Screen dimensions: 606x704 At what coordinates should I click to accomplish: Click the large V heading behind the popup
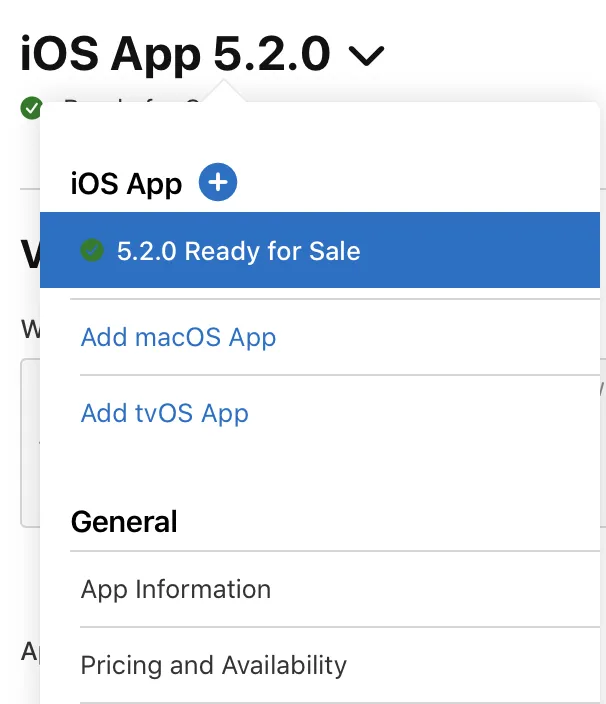point(30,256)
